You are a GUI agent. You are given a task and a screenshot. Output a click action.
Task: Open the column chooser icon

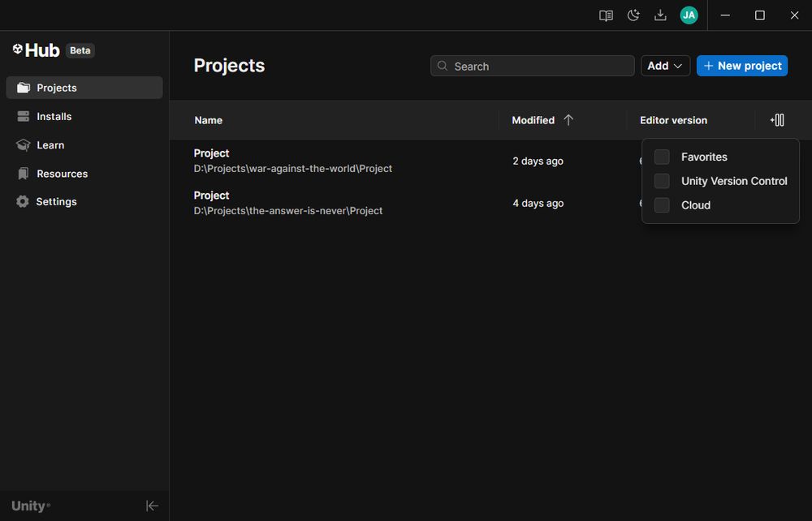777,120
